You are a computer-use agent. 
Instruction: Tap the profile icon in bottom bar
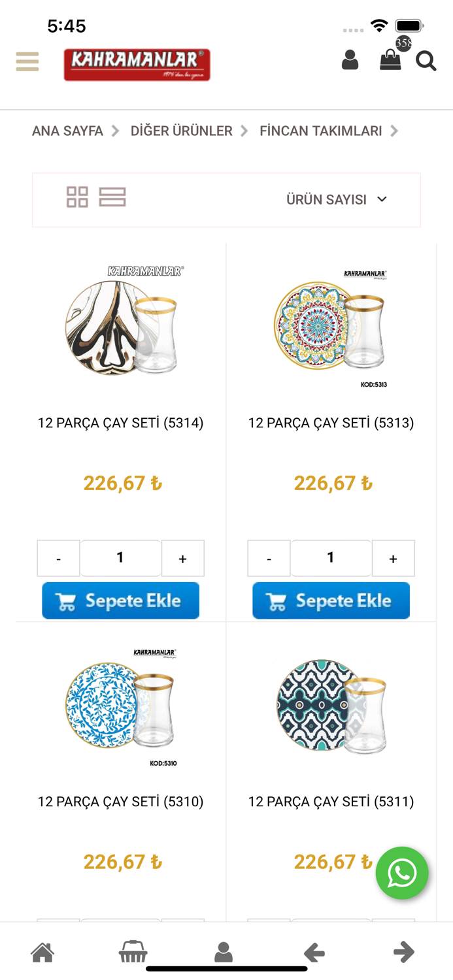[224, 953]
